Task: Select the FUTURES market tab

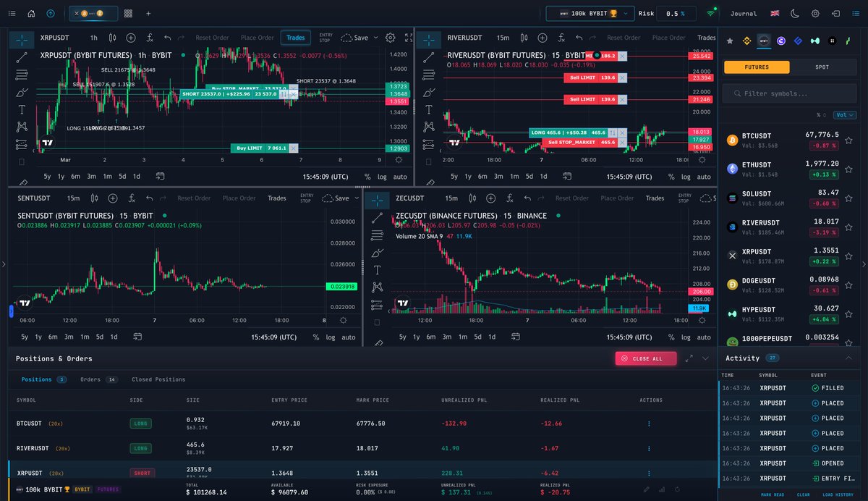Action: click(756, 67)
